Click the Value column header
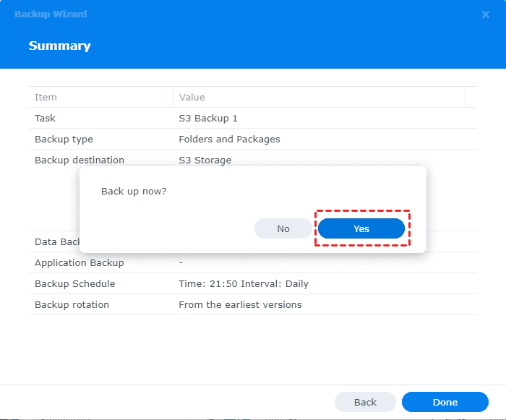Viewport: 506px width, 420px height. click(192, 97)
